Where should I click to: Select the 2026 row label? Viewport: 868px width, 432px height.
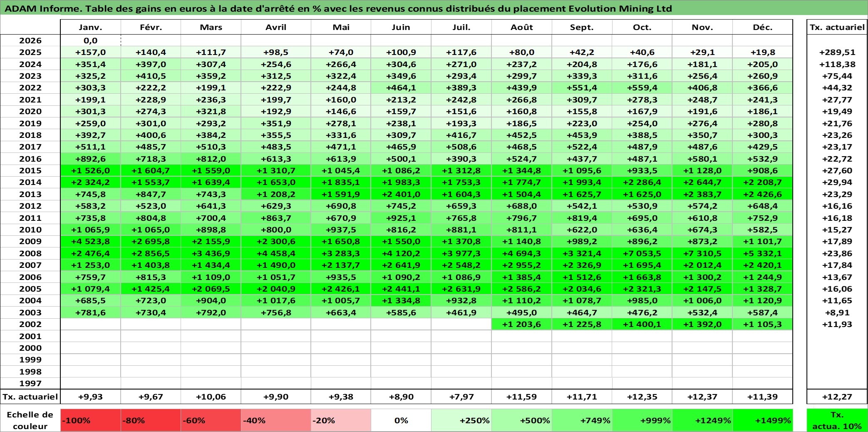pos(30,40)
